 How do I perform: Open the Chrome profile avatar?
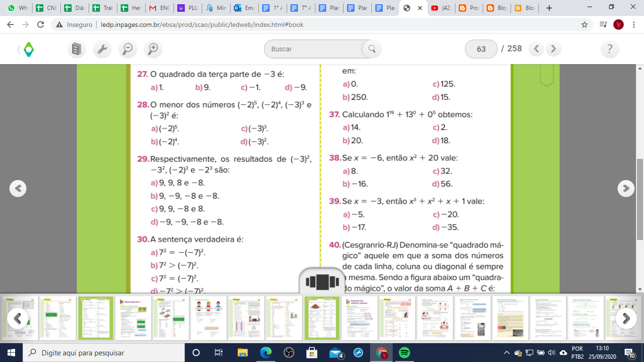point(619,25)
